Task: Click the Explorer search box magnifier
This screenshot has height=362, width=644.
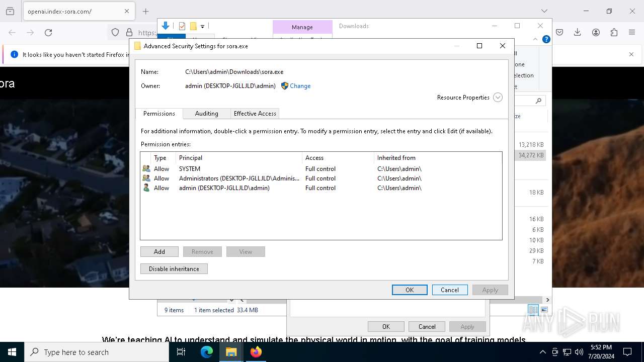Action: tap(538, 101)
